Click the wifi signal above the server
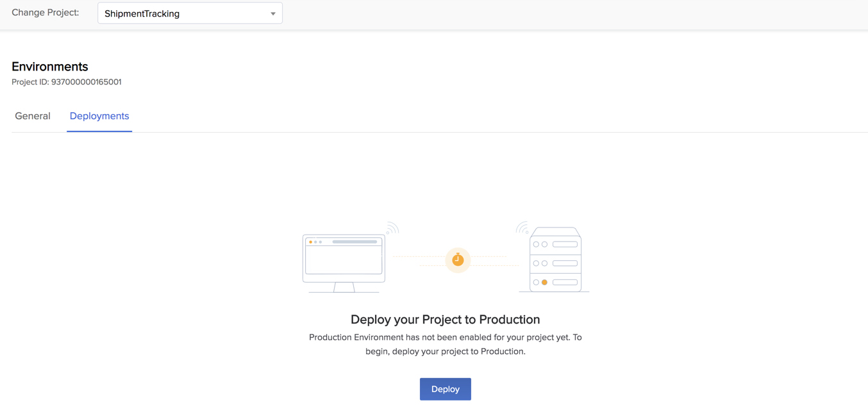Viewport: 868px width, 405px height. click(x=521, y=227)
